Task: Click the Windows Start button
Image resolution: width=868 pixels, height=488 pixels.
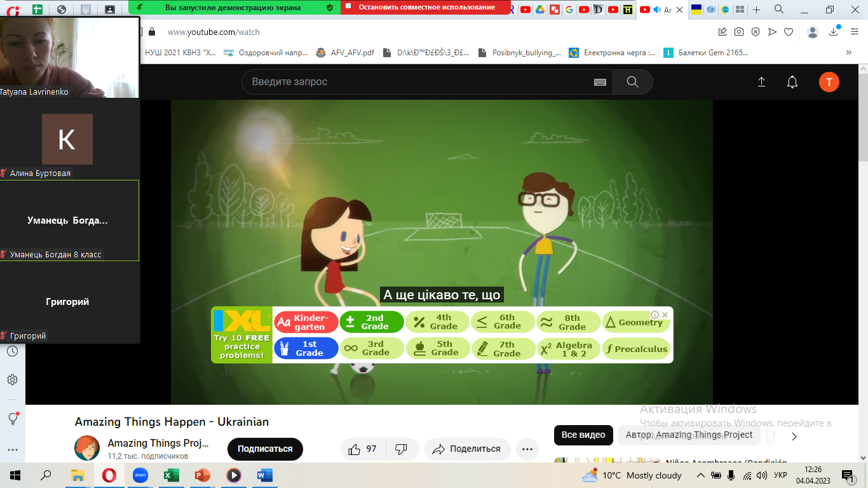Action: pos(15,475)
